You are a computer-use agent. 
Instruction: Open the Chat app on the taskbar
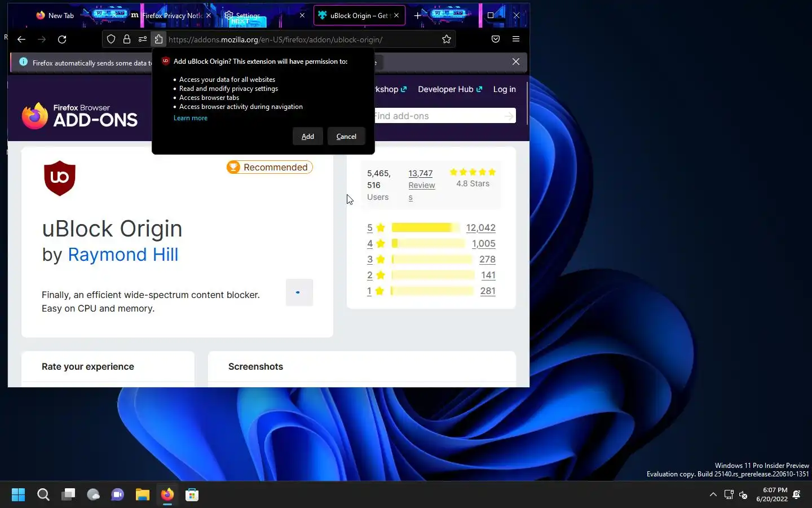[x=118, y=494]
